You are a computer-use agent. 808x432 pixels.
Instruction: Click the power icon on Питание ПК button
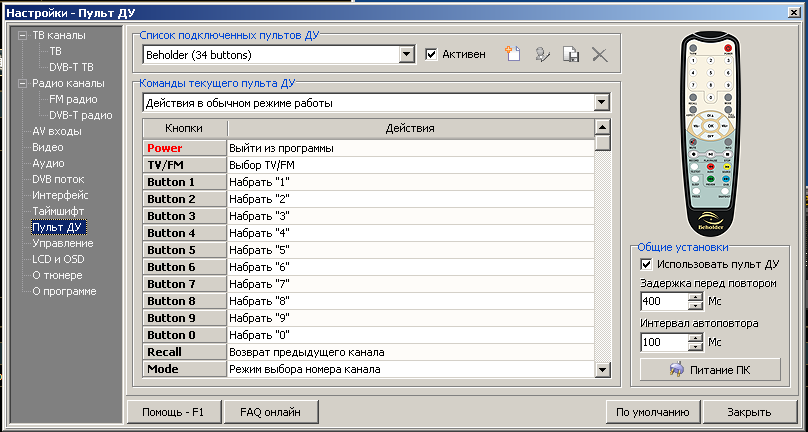tap(668, 370)
